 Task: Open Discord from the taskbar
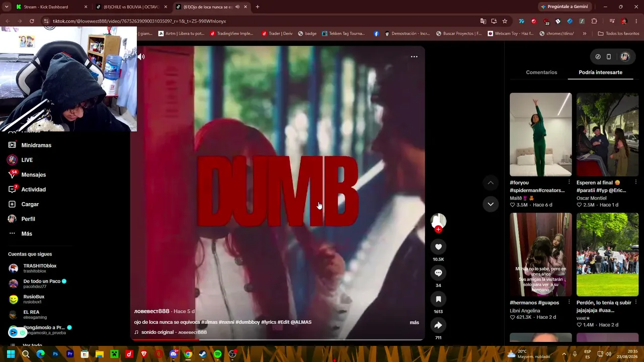pos(174,354)
